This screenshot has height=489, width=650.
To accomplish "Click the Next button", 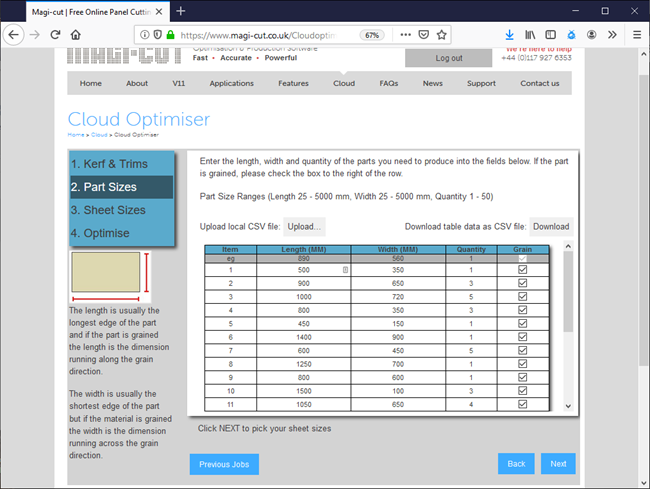I will coord(558,464).
